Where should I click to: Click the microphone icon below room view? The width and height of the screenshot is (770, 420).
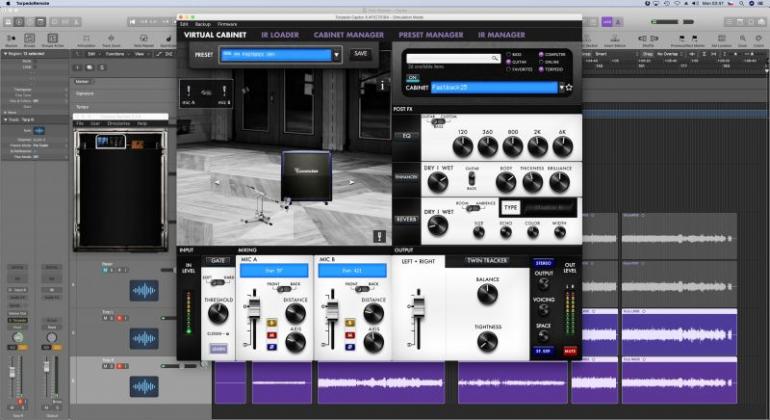point(380,236)
